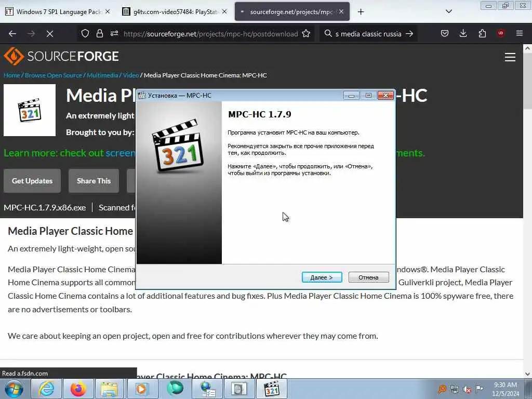Viewport: 532px width, 399px height.
Task: Close the Установка MPC-HC installer window
Action: [385, 96]
